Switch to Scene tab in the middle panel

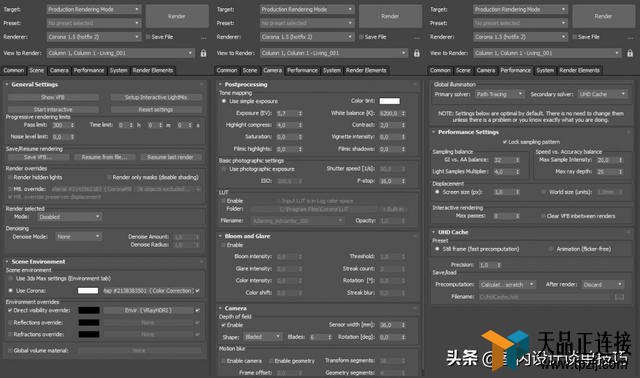250,71
